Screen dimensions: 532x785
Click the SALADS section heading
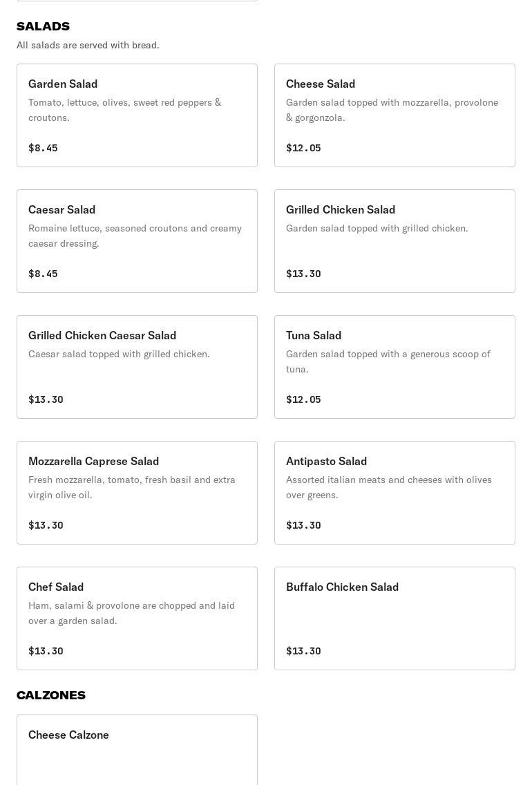pos(43,26)
